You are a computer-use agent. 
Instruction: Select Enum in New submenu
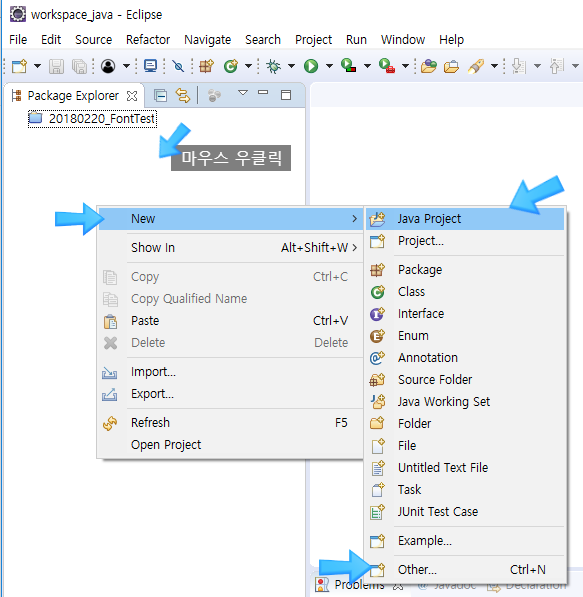point(465,336)
